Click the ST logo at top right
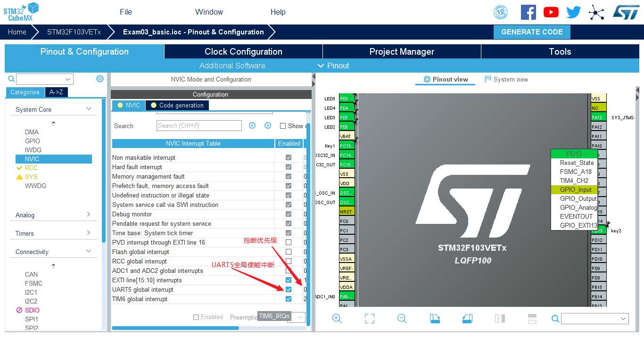Viewport: 644px width, 337px height. point(626,12)
